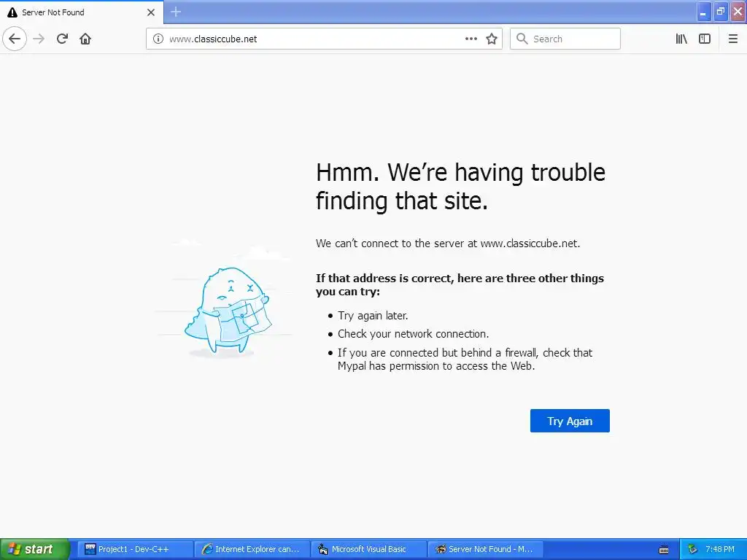Viewport: 747px width, 560px height.
Task: Click the 7:48 PM clock
Action: [720, 549]
